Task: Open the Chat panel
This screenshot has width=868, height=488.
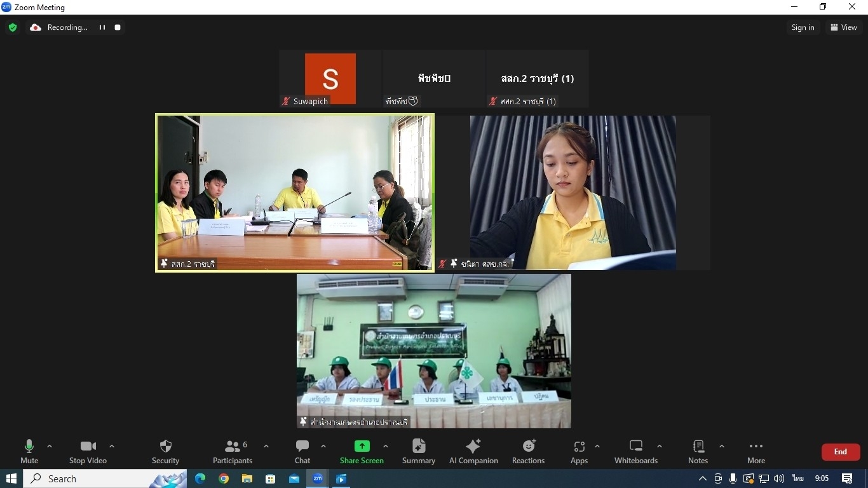Action: coord(302,451)
